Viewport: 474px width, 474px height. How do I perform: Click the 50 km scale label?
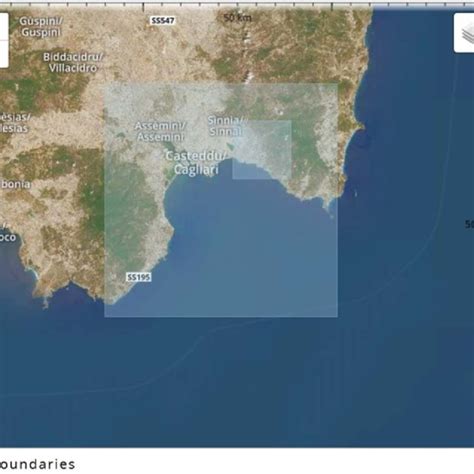pyautogui.click(x=237, y=18)
